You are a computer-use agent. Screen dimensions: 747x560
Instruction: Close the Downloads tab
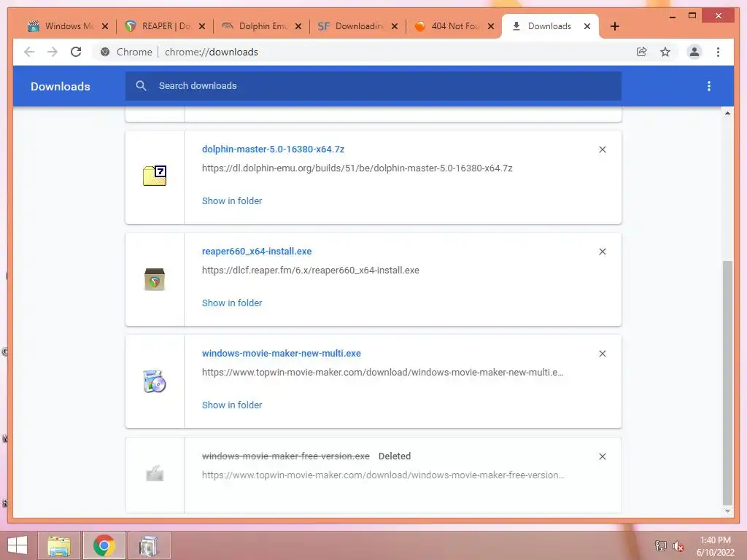(x=587, y=26)
